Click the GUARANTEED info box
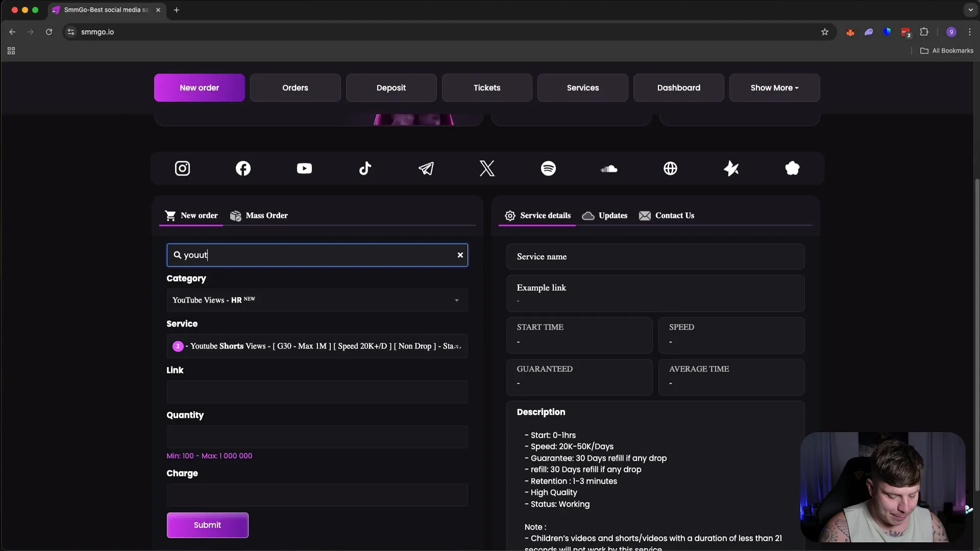 579,377
